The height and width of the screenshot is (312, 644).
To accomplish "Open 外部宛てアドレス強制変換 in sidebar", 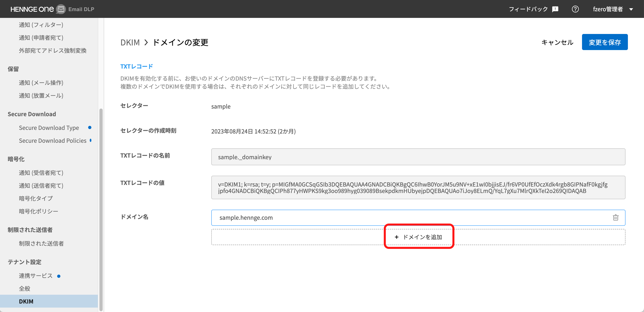I will [53, 50].
